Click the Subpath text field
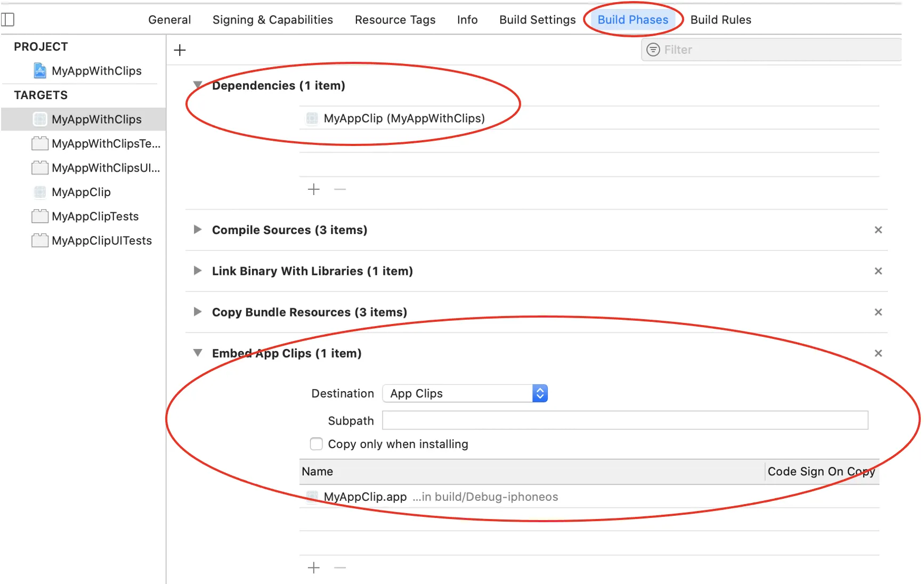The image size is (924, 584). pyautogui.click(x=626, y=420)
